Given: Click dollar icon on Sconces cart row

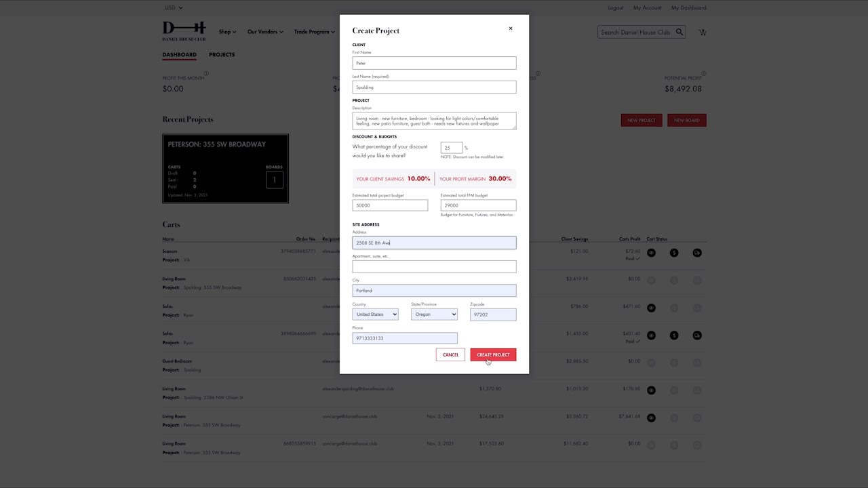Looking at the screenshot, I should point(674,253).
